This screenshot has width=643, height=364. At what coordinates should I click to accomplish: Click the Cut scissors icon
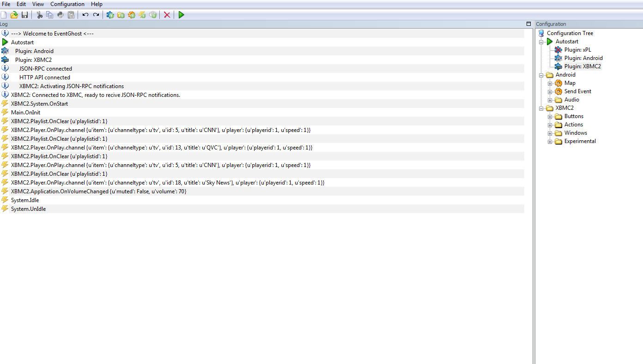coord(39,15)
